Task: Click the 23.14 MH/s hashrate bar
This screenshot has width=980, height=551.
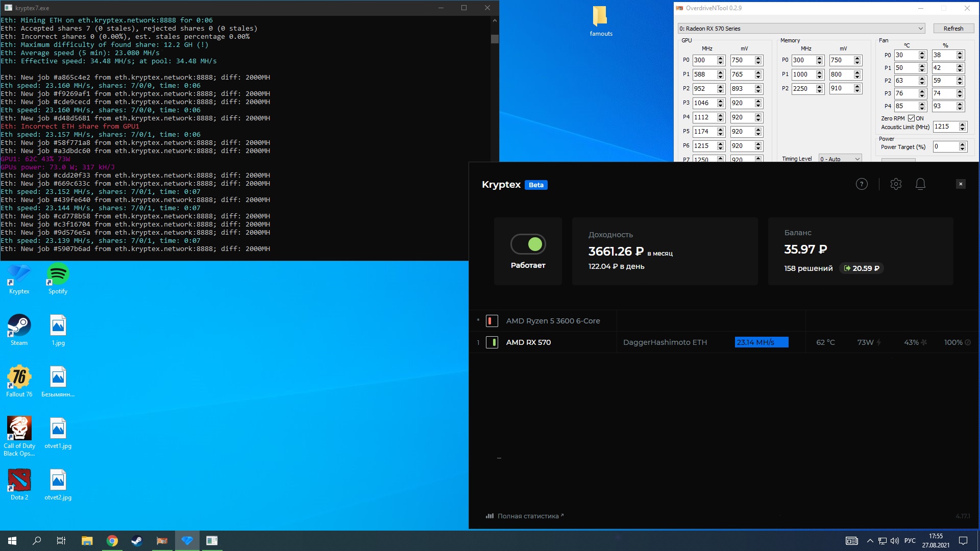Action: [762, 342]
